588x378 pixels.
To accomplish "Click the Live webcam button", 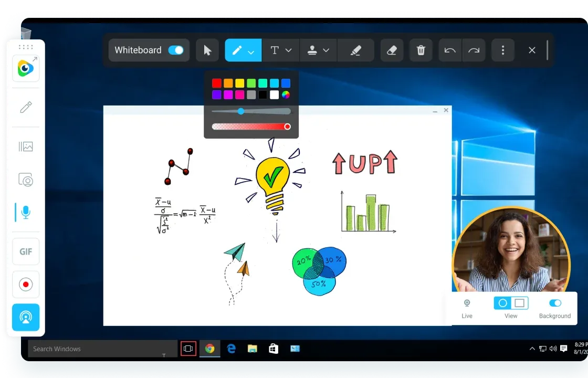I will point(467,307).
